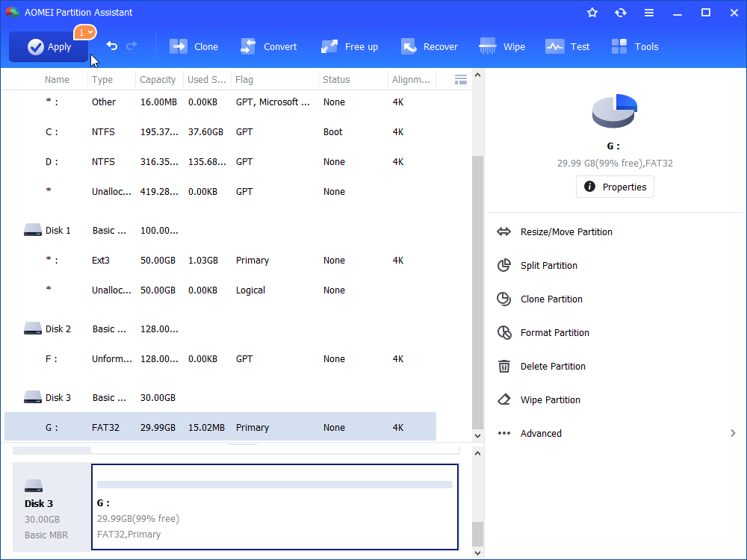This screenshot has height=560, width=747.
Task: Open the hamburger menu in title bar
Action: (649, 13)
